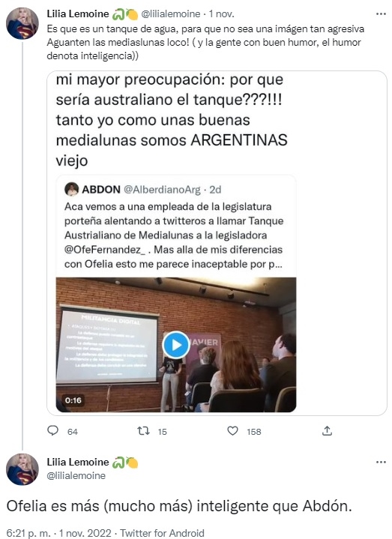Image resolution: width=392 pixels, height=539 pixels.
Task: Open the @OfeFernandez_ mention
Action: pyautogui.click(x=105, y=250)
